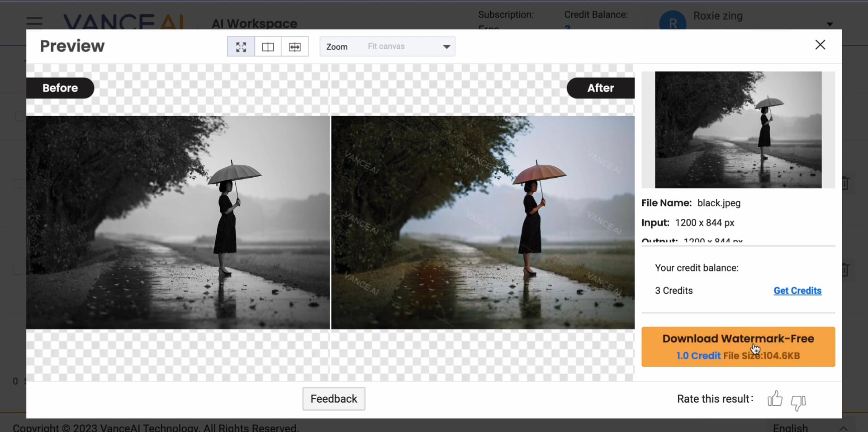
Task: Click the Before label badge
Action: point(60,88)
